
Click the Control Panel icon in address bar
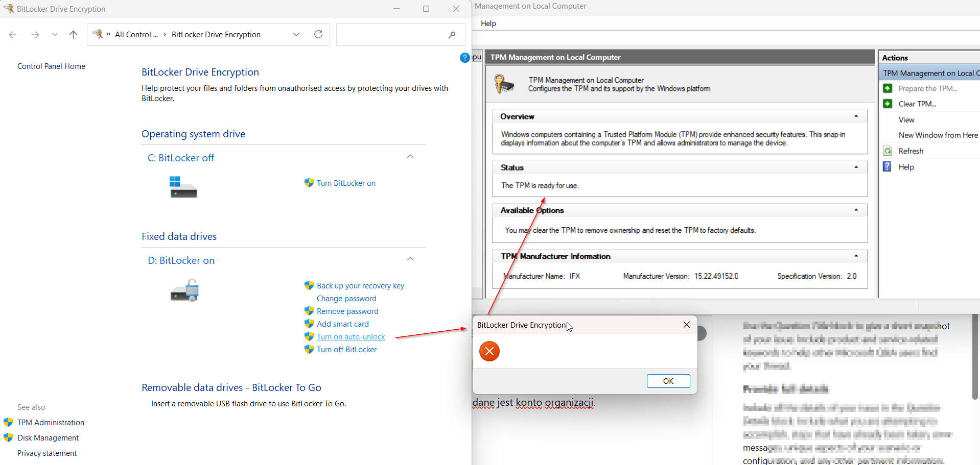pos(98,34)
